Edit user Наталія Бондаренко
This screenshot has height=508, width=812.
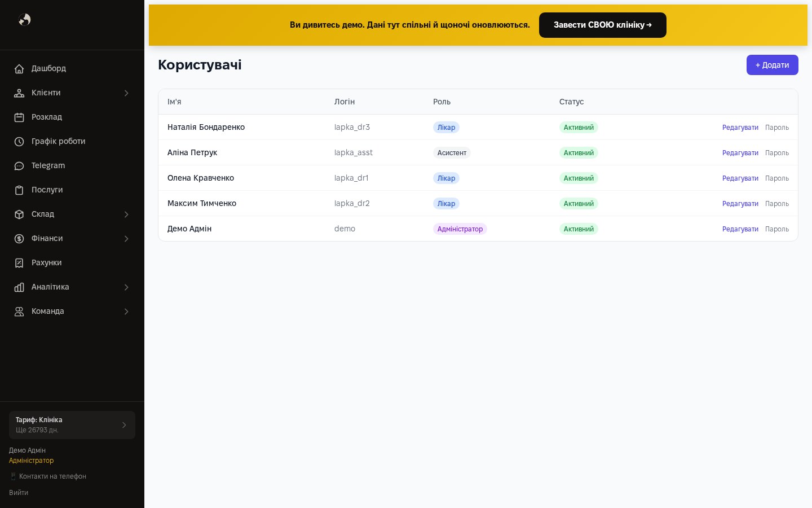pos(740,128)
